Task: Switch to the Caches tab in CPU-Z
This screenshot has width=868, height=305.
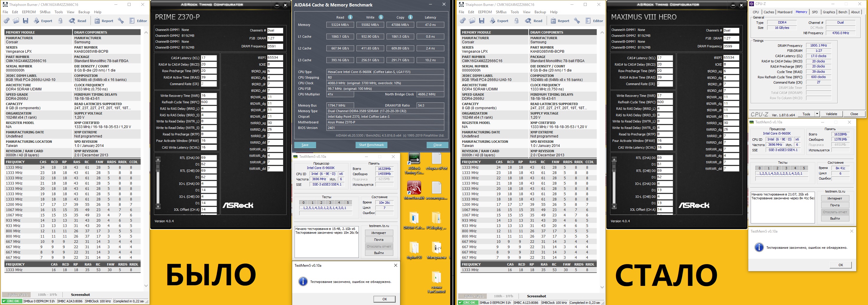Action: click(x=769, y=12)
